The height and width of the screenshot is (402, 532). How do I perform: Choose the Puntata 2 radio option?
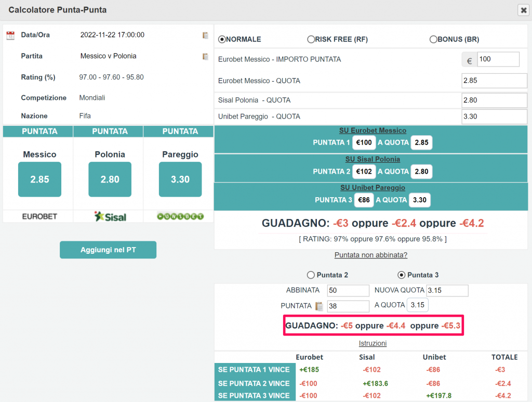coord(311,275)
